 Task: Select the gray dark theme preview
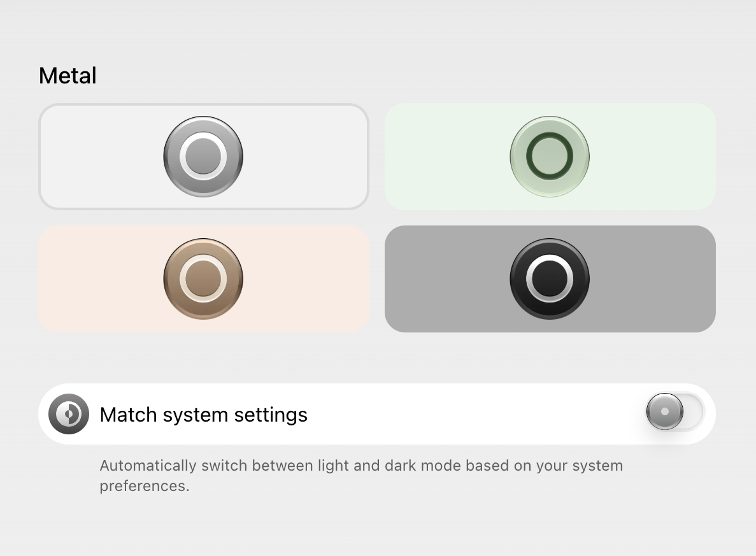[550, 278]
